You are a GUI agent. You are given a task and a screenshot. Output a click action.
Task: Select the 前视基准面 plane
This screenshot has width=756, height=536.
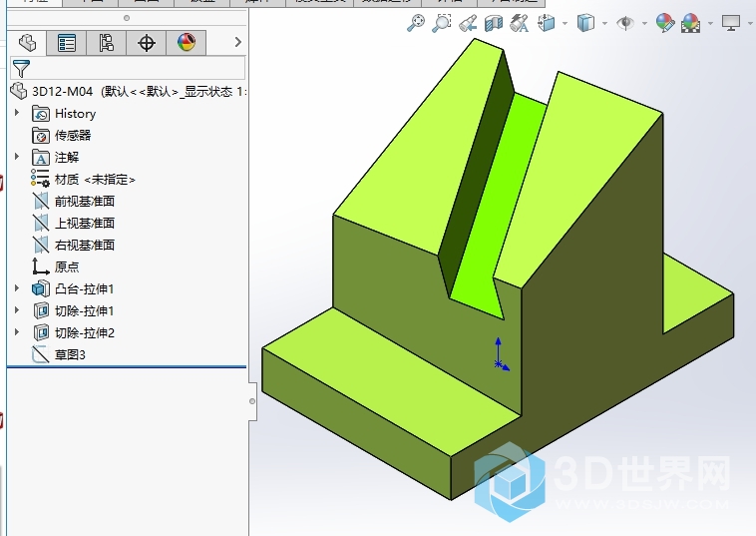84,201
